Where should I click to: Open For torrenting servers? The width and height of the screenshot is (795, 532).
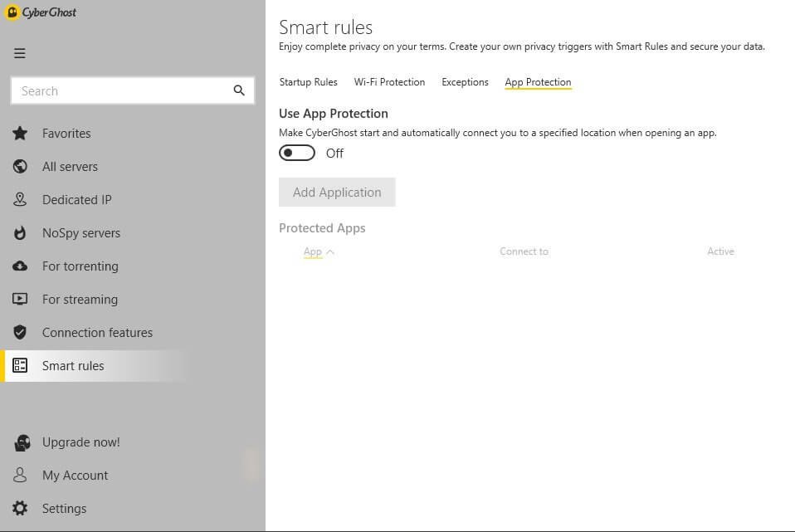(80, 266)
